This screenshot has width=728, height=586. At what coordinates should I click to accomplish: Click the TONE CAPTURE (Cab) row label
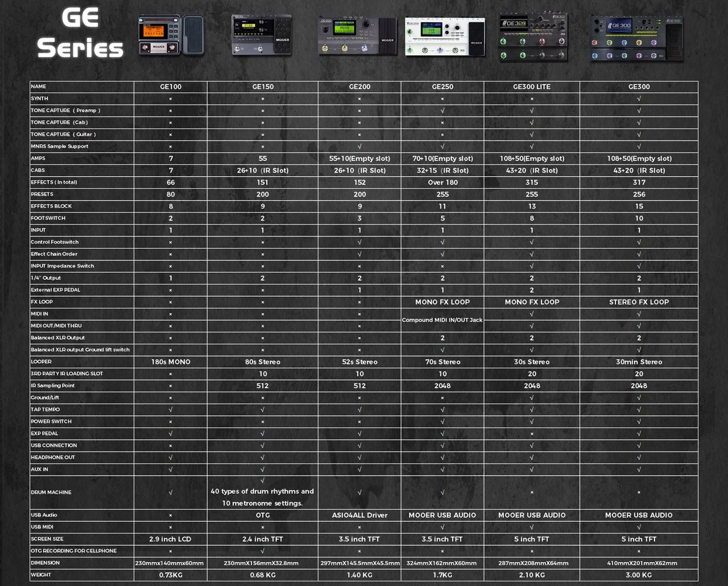pos(59,123)
